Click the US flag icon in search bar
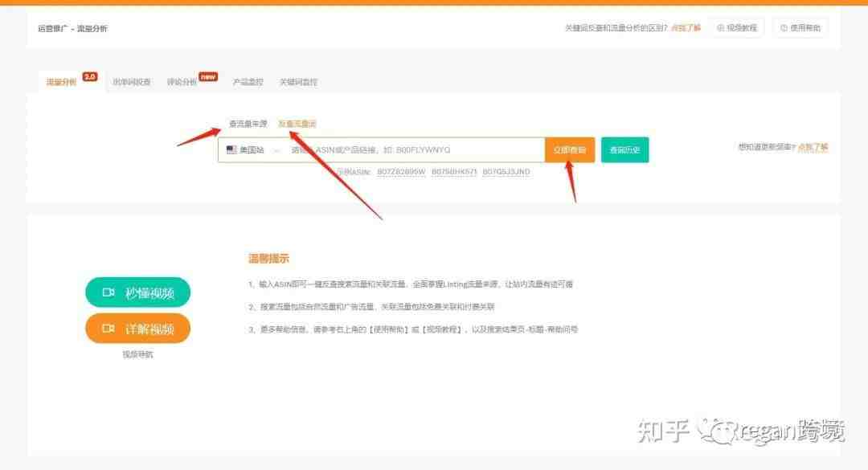This screenshot has width=868, height=470. pos(231,149)
